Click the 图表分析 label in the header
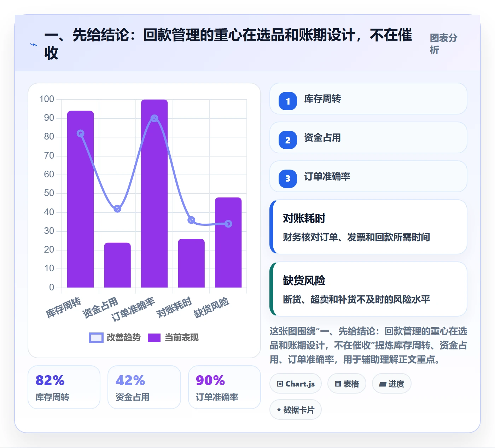The height and width of the screenshot is (448, 495). 443,44
